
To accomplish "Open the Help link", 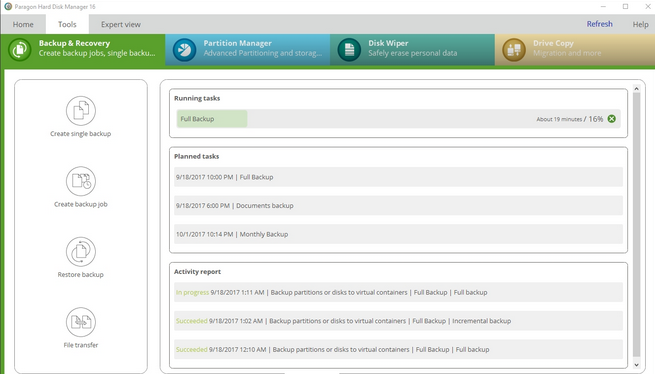I will click(640, 24).
